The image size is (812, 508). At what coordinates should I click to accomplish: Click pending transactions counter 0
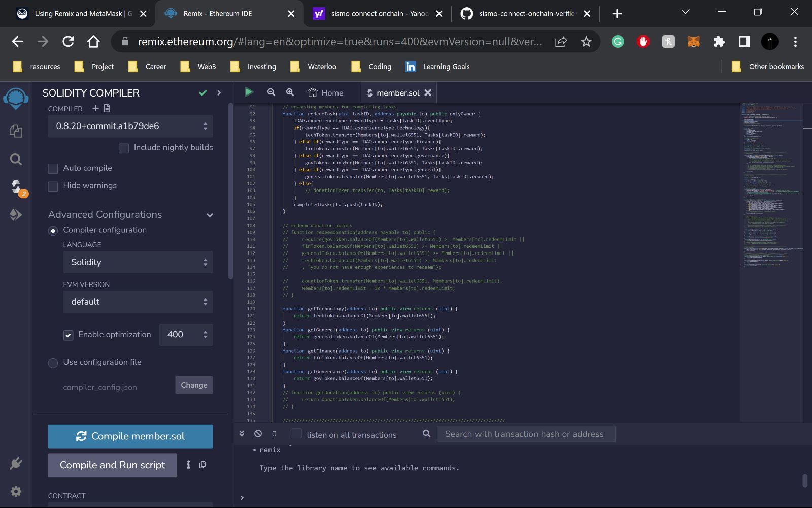click(x=274, y=434)
